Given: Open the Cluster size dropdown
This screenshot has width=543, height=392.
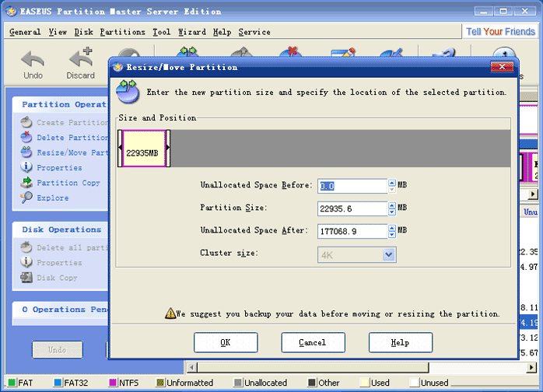Looking at the screenshot, I should coord(389,255).
